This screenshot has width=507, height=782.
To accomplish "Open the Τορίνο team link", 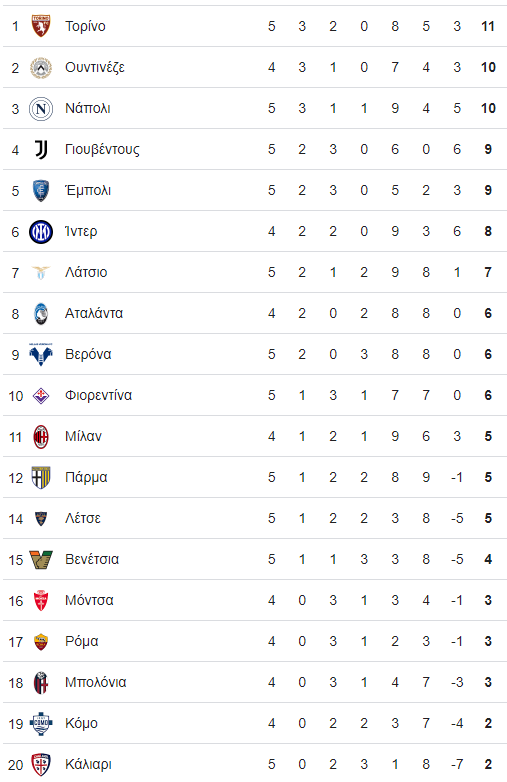I will (85, 26).
